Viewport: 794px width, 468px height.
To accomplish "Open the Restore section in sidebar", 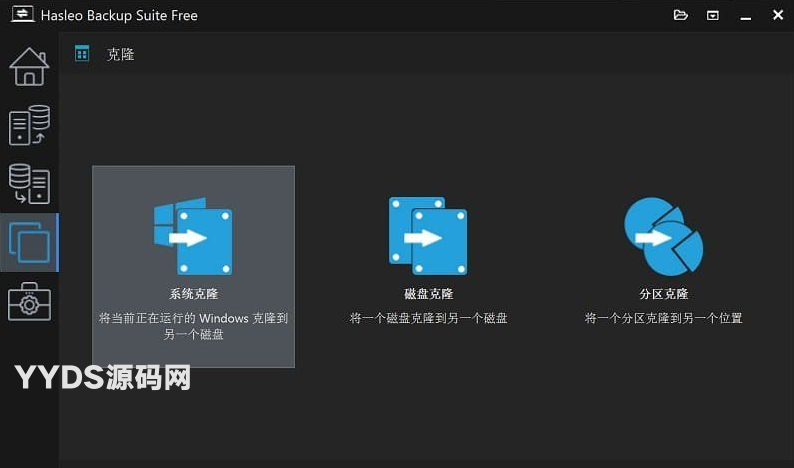I will 29,184.
